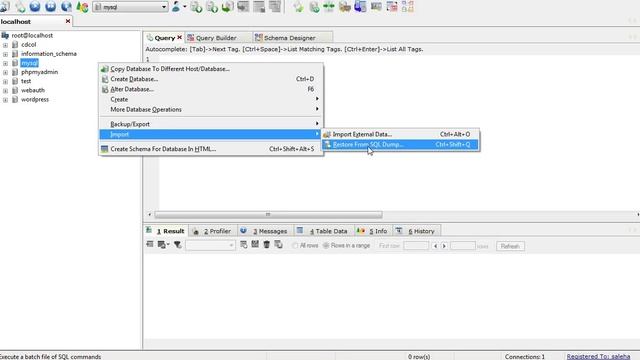Select Create Schema For Database In HTML
Screen dimensions: 640x360
pos(211,149)
